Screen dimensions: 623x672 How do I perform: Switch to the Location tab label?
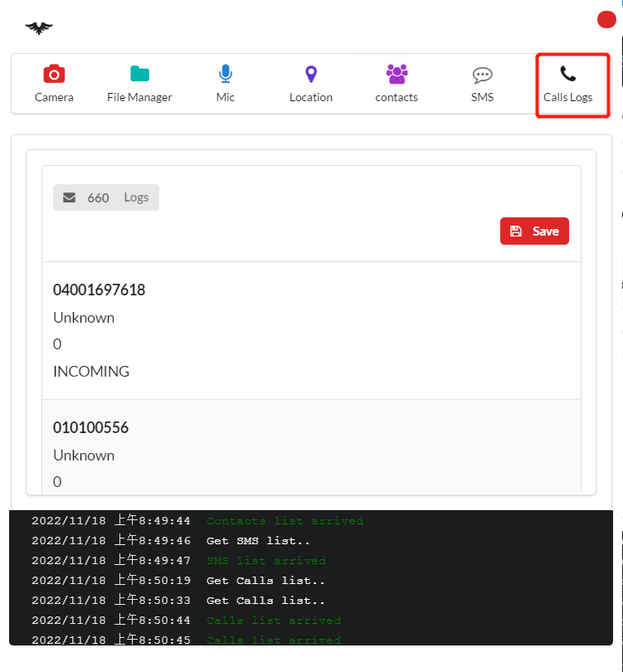(x=311, y=97)
